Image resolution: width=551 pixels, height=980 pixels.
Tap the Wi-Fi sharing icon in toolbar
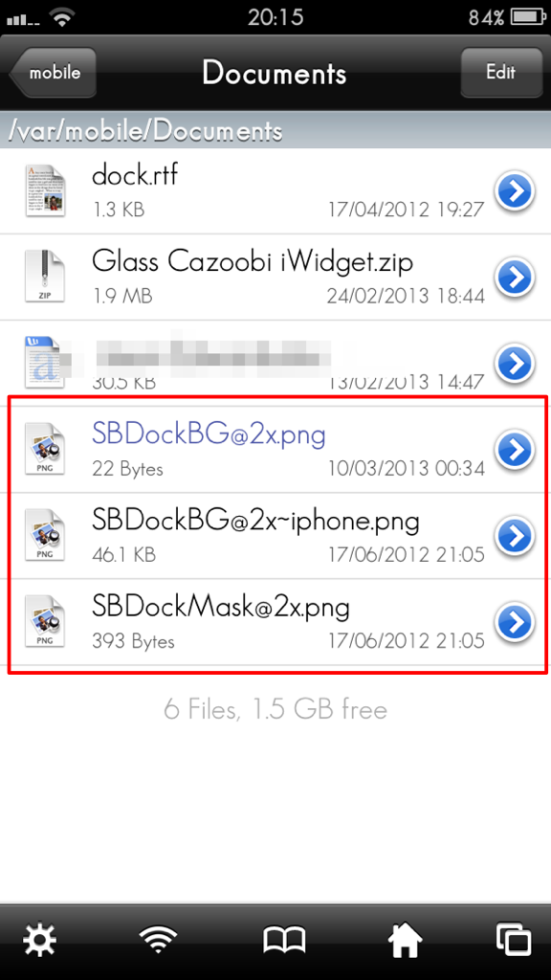(x=156, y=939)
